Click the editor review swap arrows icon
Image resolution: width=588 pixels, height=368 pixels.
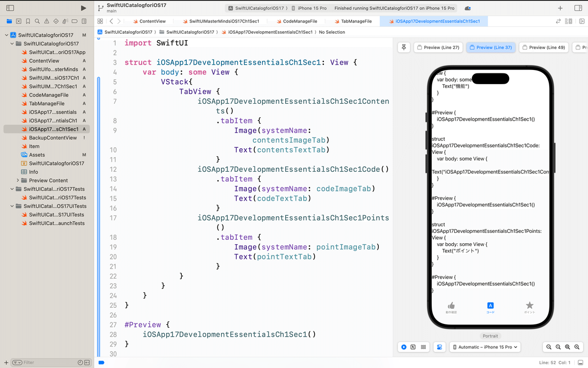[558, 22]
